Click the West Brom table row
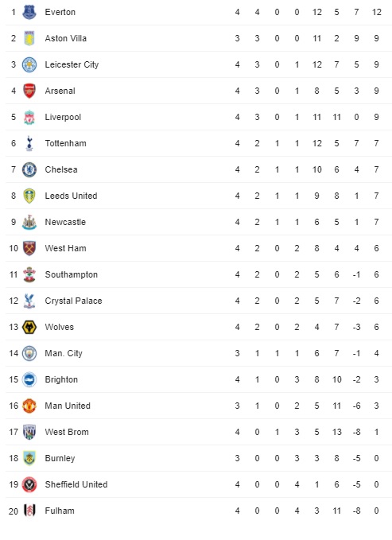This screenshot has height=540, width=392. [x=199, y=432]
